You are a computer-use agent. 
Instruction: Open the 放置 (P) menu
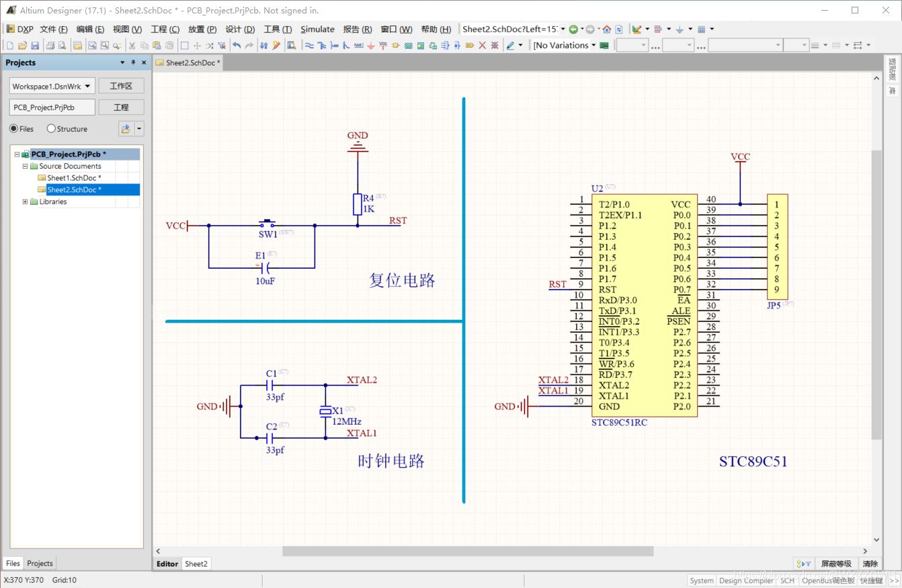coord(202,29)
